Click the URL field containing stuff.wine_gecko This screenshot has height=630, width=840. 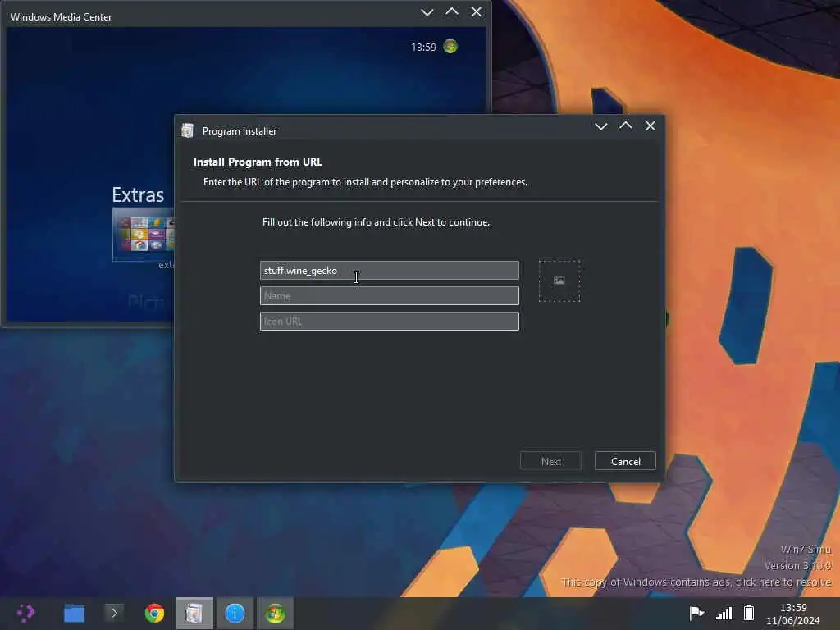click(390, 271)
